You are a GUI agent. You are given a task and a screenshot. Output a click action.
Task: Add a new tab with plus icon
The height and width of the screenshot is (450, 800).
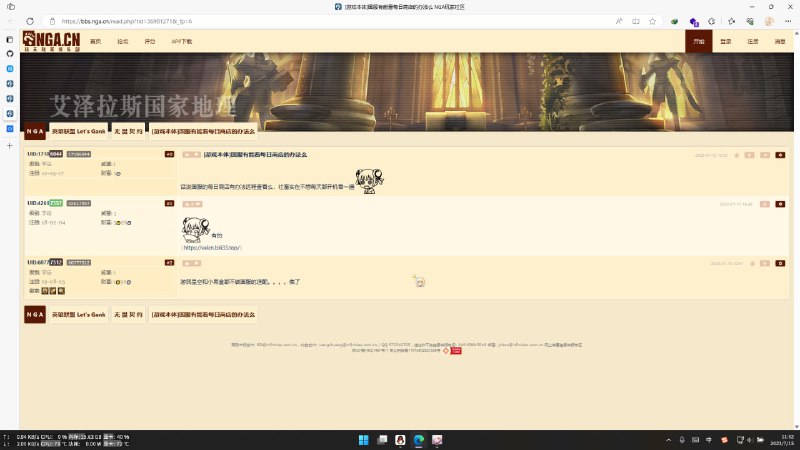click(10, 145)
